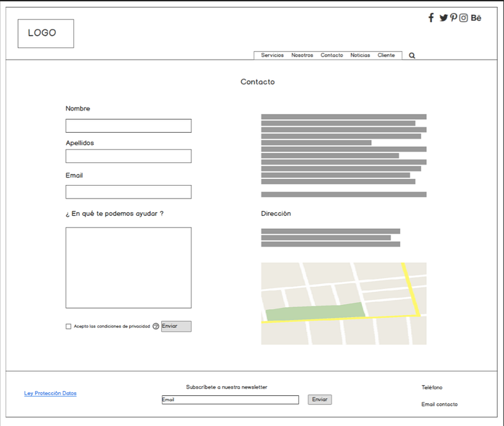504x426 pixels.
Task: Open the Servicios menu item
Action: (272, 55)
